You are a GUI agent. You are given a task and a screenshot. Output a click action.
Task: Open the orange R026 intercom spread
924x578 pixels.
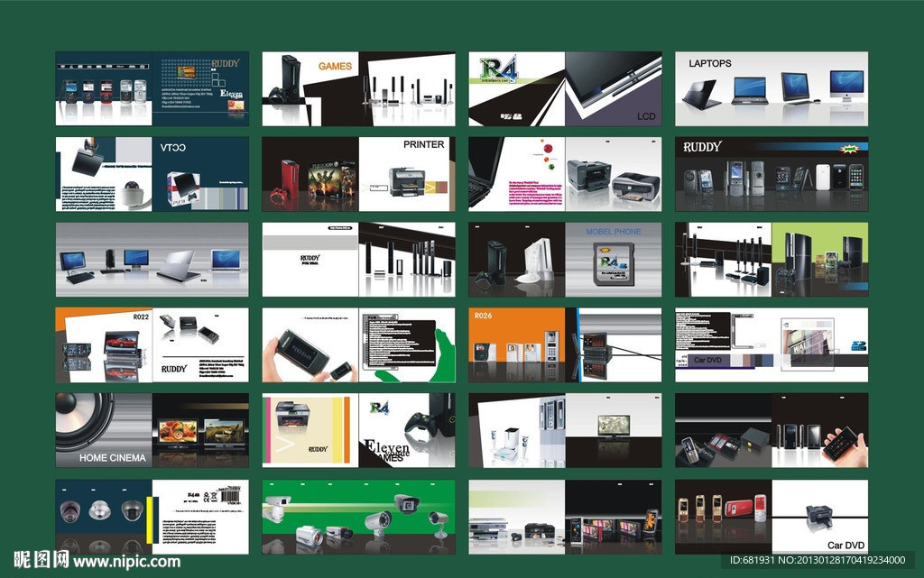pyautogui.click(x=565, y=345)
